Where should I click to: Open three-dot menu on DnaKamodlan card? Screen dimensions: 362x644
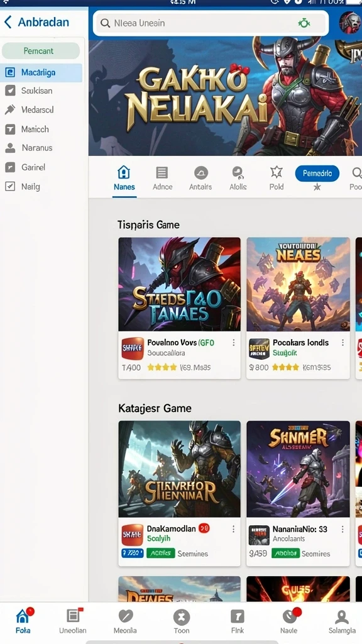click(234, 529)
